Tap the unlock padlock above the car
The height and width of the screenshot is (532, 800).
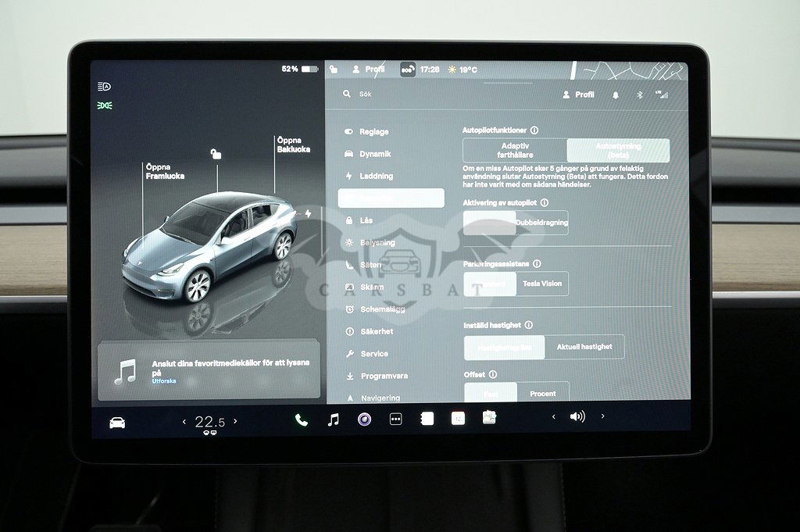tap(216, 154)
